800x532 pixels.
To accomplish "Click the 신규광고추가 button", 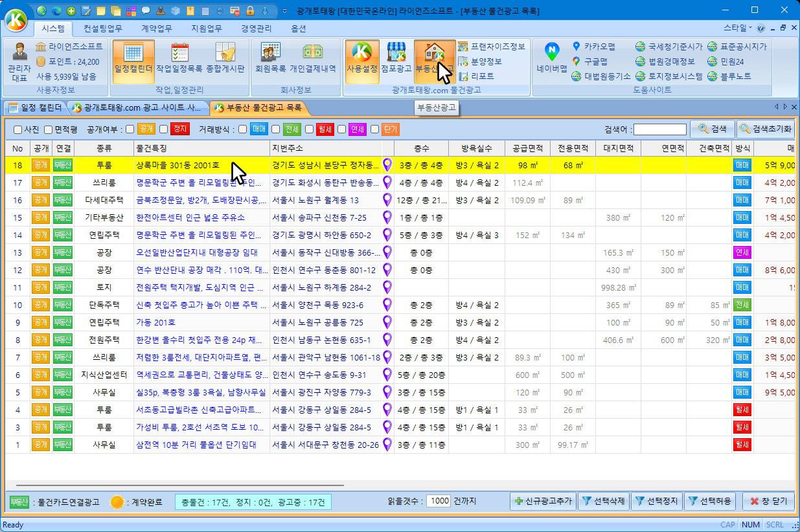I will click(x=543, y=501).
